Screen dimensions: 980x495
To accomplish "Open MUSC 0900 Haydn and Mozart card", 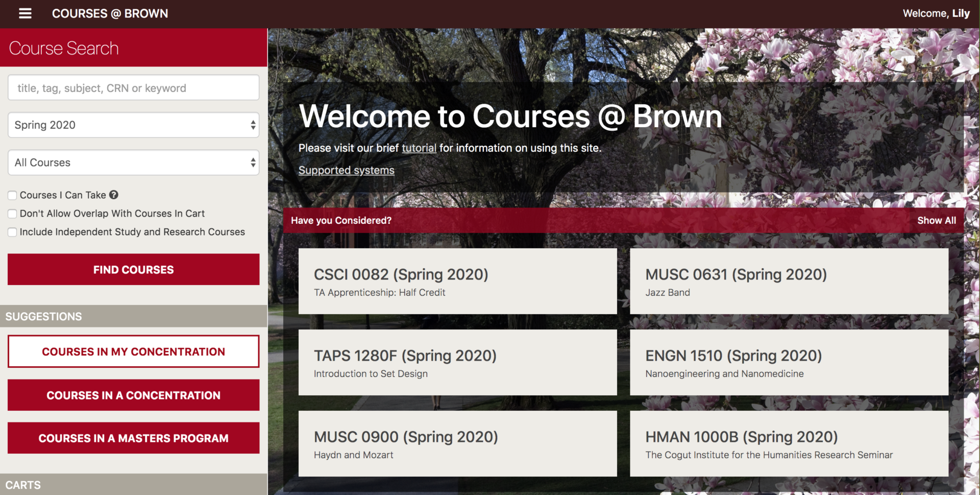I will click(x=458, y=443).
